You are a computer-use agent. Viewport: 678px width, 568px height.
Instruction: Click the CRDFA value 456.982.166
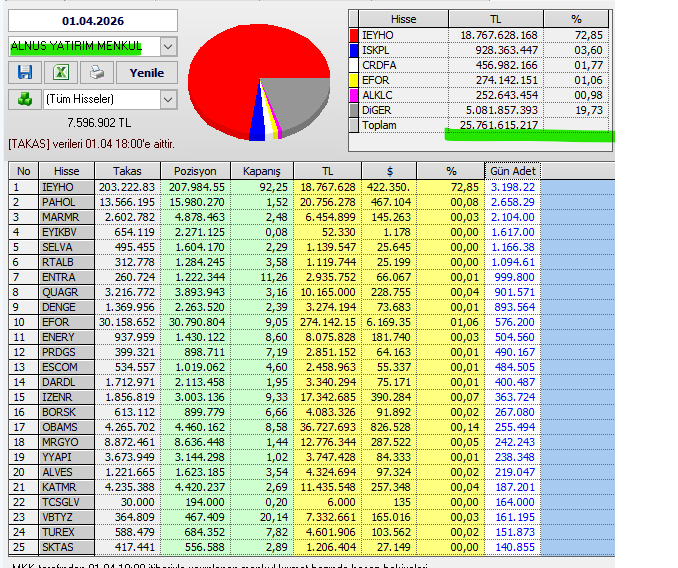[506, 65]
